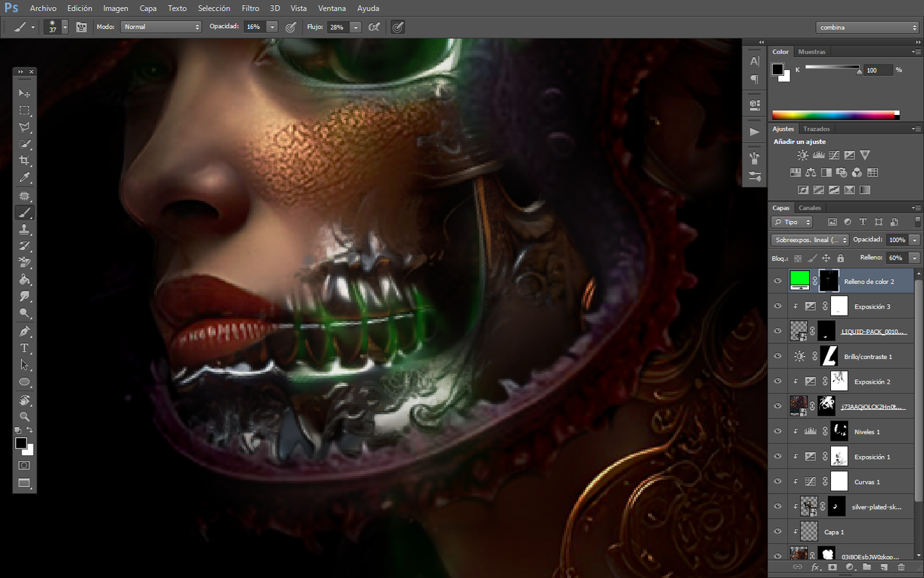Select the Crop tool
The width and height of the screenshot is (924, 578).
25,160
